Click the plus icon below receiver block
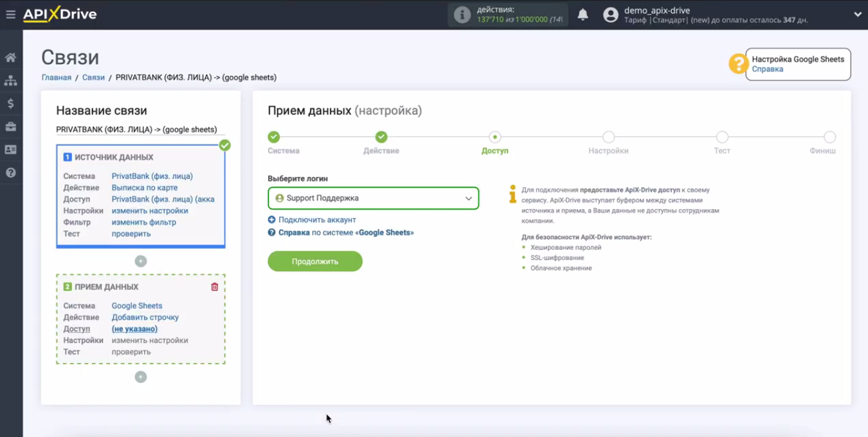The width and height of the screenshot is (868, 437). coord(141,377)
